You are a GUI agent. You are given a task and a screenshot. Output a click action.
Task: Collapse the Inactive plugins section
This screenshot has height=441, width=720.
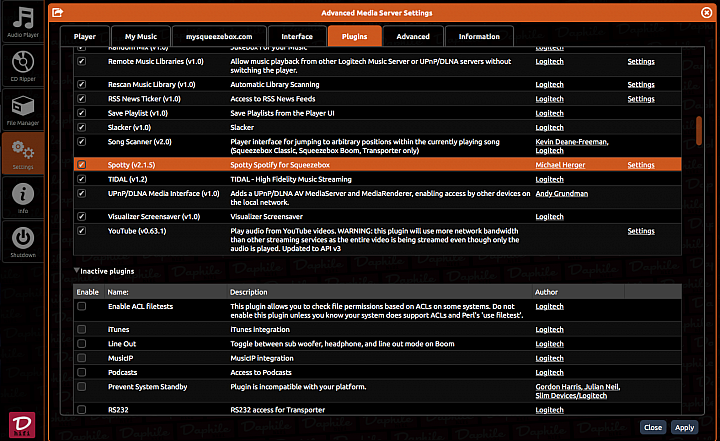pyautogui.click(x=77, y=271)
